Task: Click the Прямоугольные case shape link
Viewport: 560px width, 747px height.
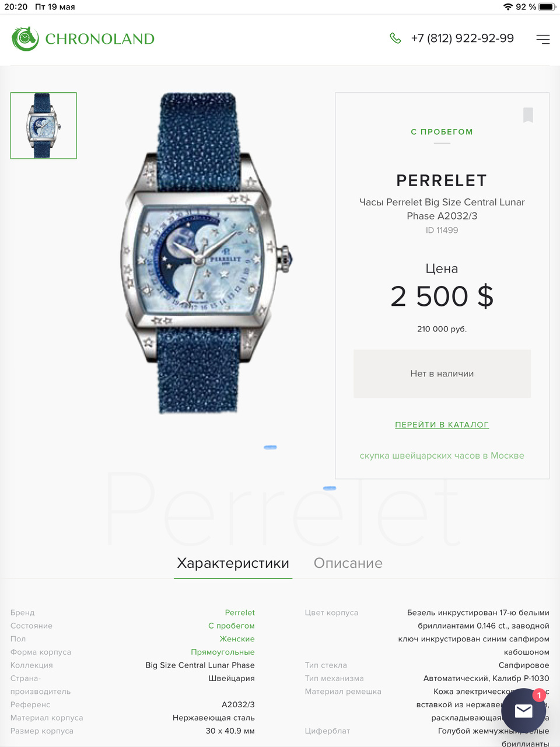Action: 223,652
